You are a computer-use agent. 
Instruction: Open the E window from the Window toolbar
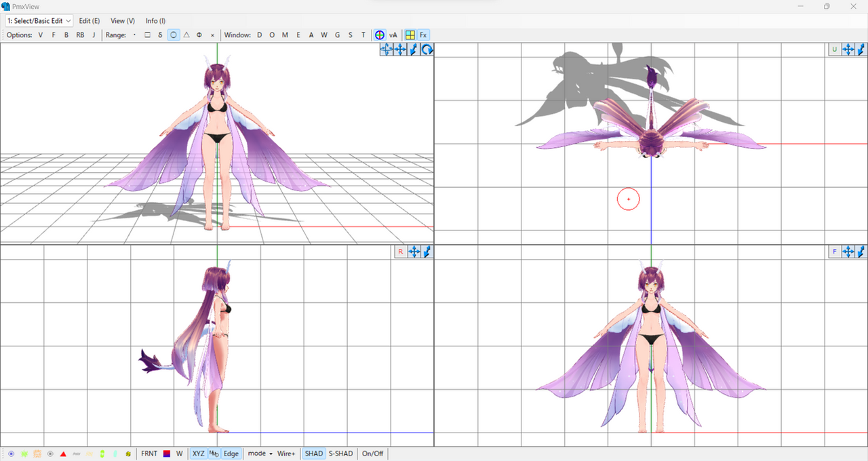(298, 35)
